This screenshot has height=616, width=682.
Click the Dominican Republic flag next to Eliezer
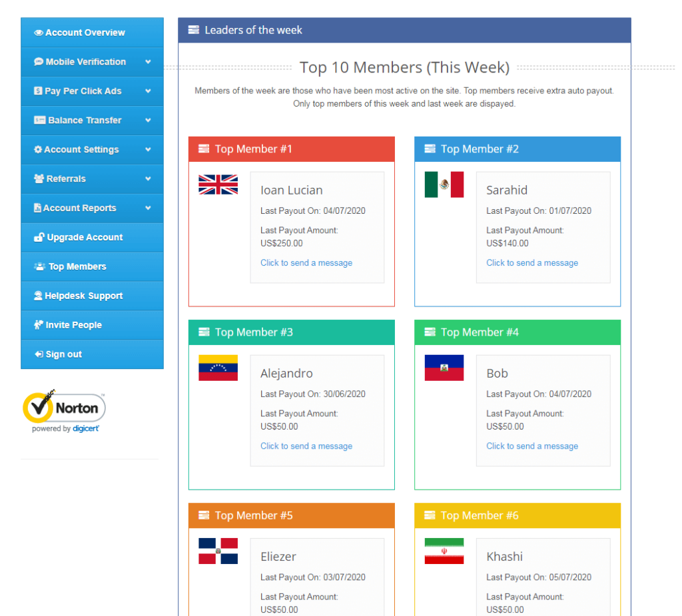point(218,551)
